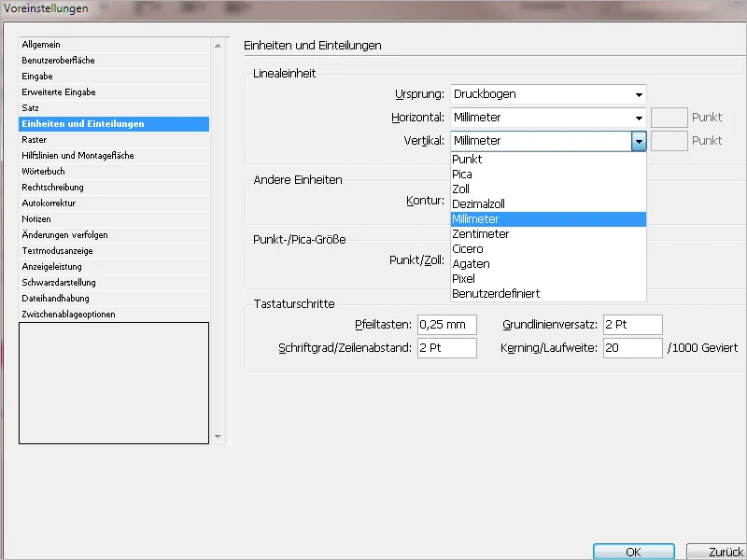Viewport: 747px width, 560px height.
Task: Open the Ursprung dropdown showing Druckbogen
Action: pos(639,93)
